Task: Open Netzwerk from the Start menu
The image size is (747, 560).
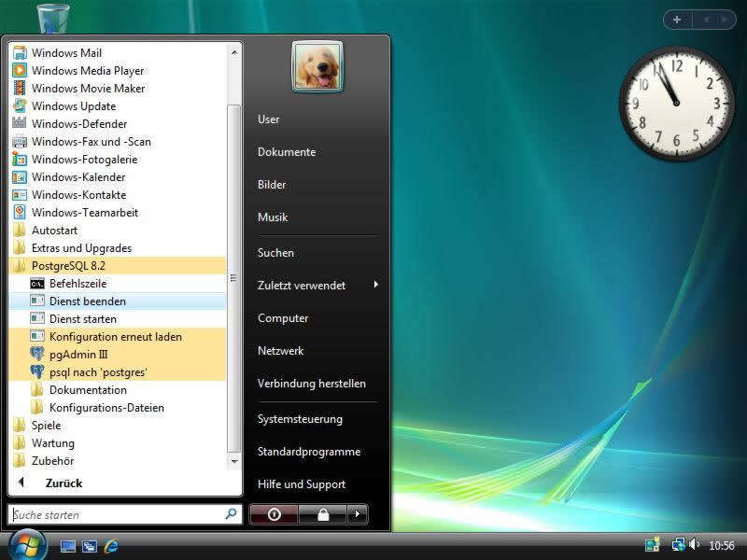Action: pos(281,351)
